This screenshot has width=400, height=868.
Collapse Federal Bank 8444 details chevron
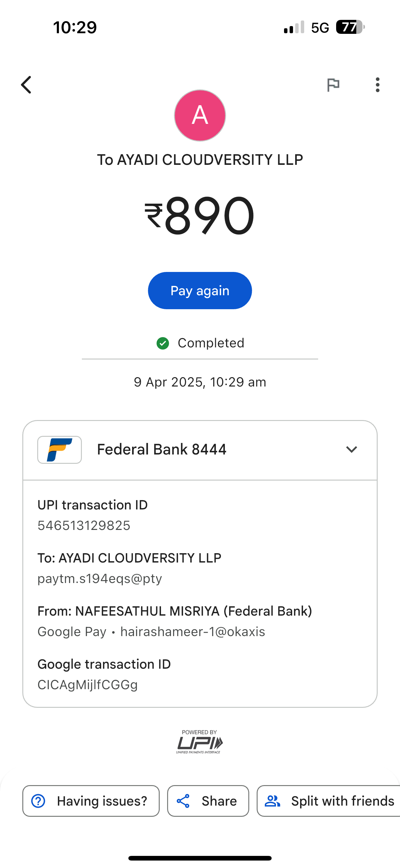pyautogui.click(x=351, y=450)
